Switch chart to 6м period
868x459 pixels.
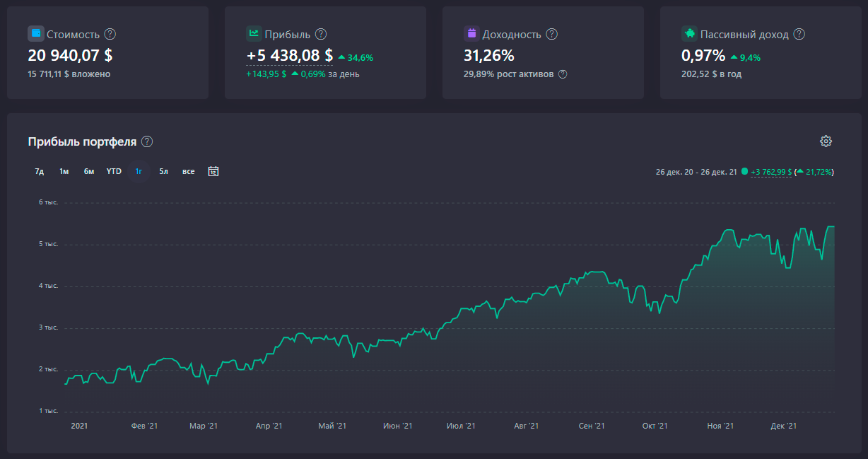click(89, 171)
